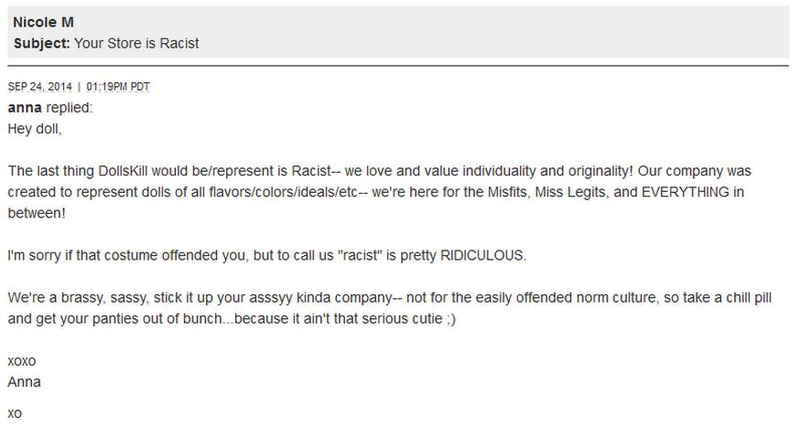Click the xoxo sign-off line
This screenshot has height=427, width=800.
pos(22,362)
